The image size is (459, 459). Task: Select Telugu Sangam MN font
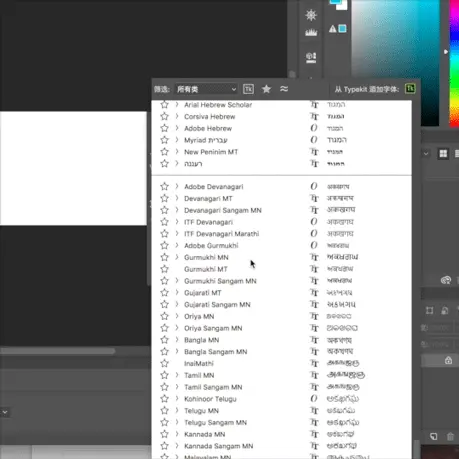click(216, 422)
